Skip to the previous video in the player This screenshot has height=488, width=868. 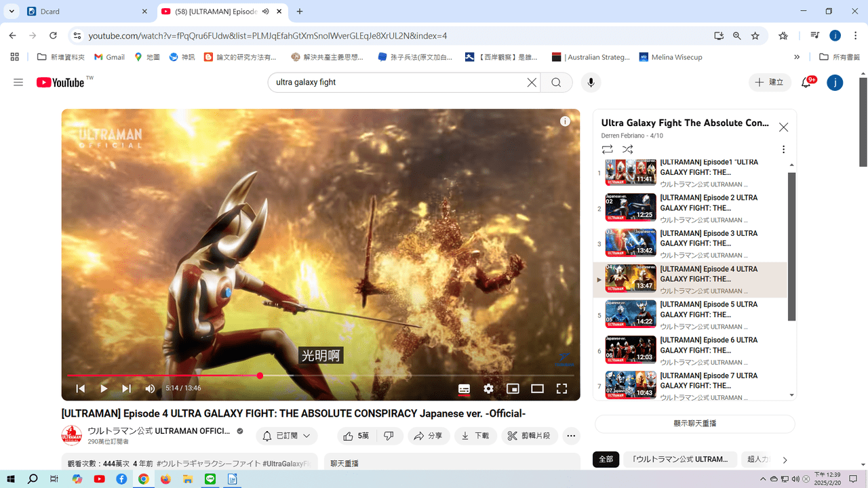(80, 388)
